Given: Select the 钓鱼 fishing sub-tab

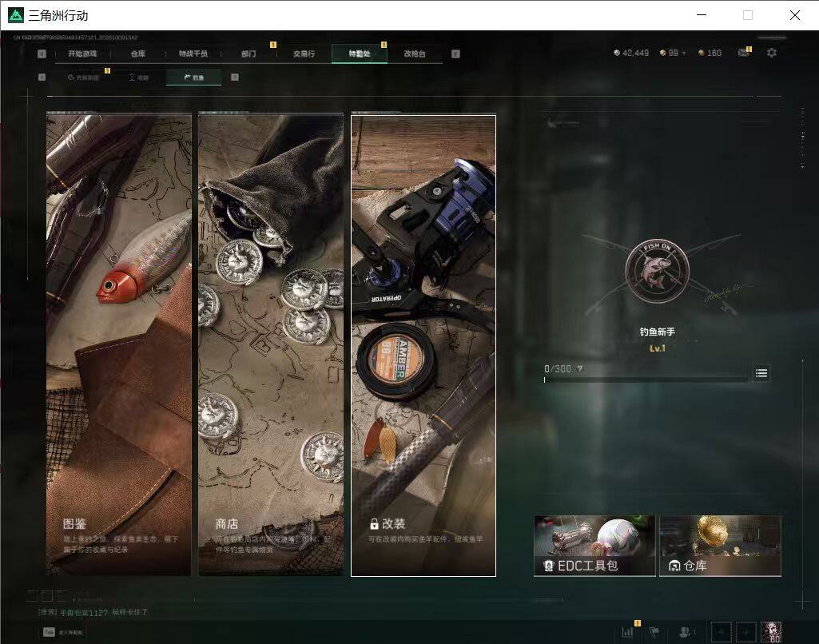Looking at the screenshot, I should (194, 78).
